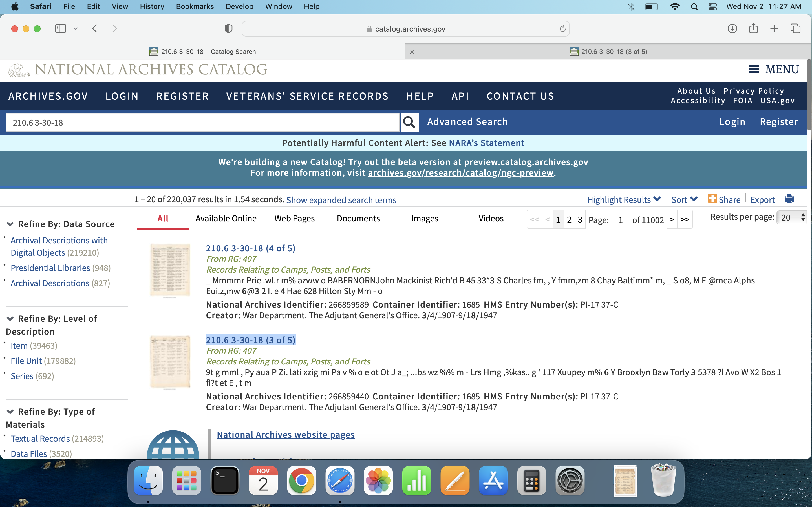Click the Share plus icon

(712, 199)
